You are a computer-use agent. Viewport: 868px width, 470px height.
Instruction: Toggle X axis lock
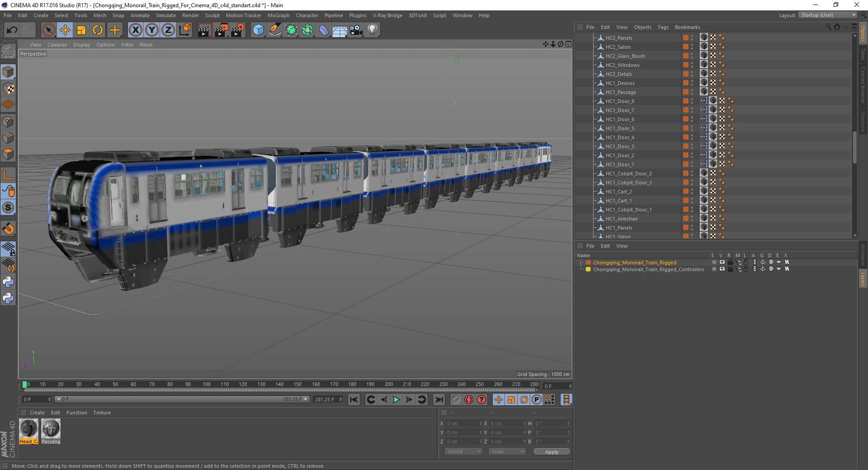(135, 30)
